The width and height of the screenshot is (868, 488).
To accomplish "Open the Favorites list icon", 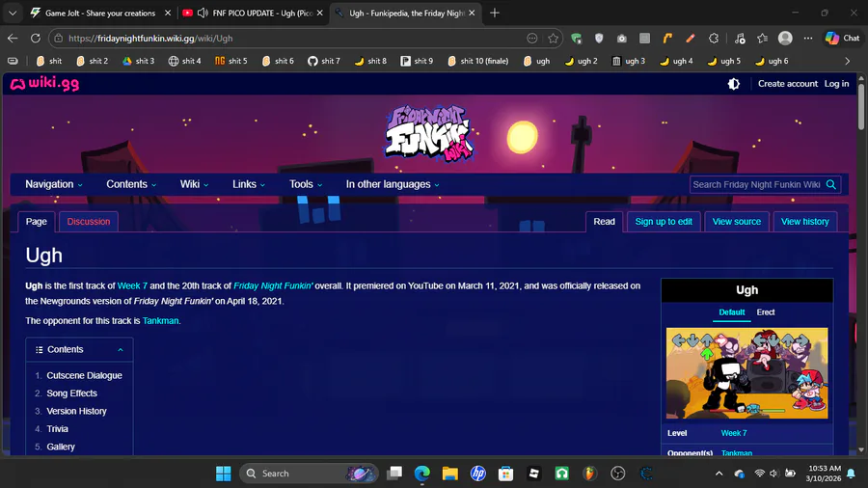I will [762, 39].
